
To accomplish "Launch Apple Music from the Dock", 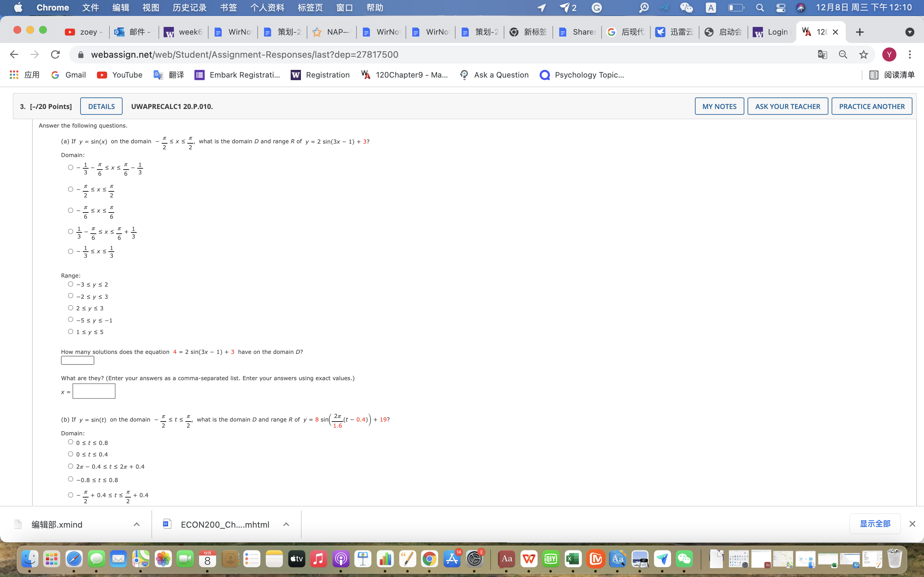I will point(319,558).
